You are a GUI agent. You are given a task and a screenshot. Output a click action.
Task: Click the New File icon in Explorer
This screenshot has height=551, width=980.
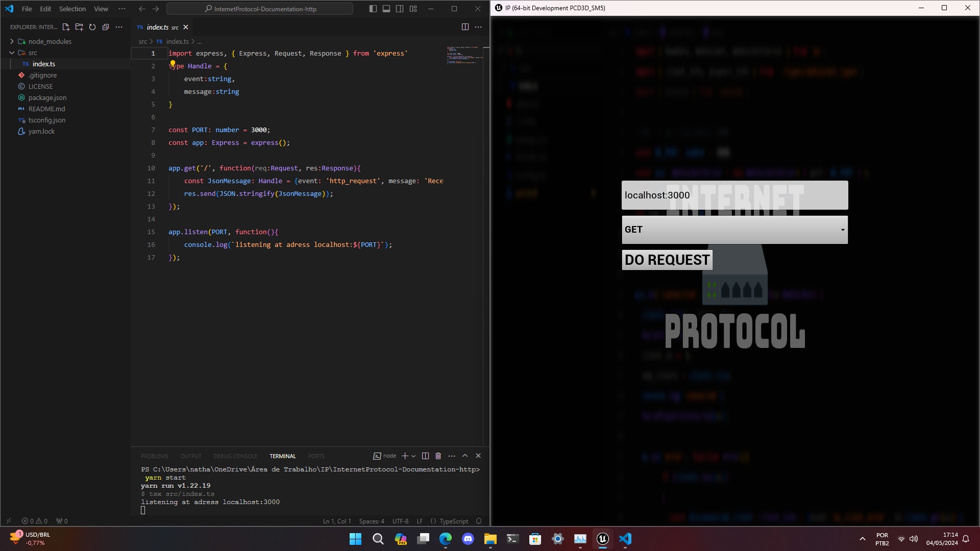pyautogui.click(x=66, y=27)
